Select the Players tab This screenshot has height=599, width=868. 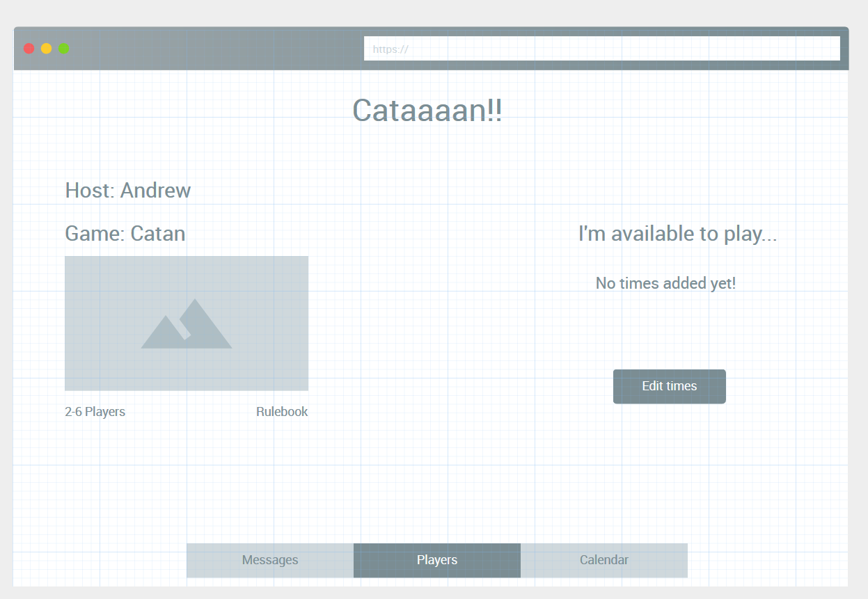437,560
